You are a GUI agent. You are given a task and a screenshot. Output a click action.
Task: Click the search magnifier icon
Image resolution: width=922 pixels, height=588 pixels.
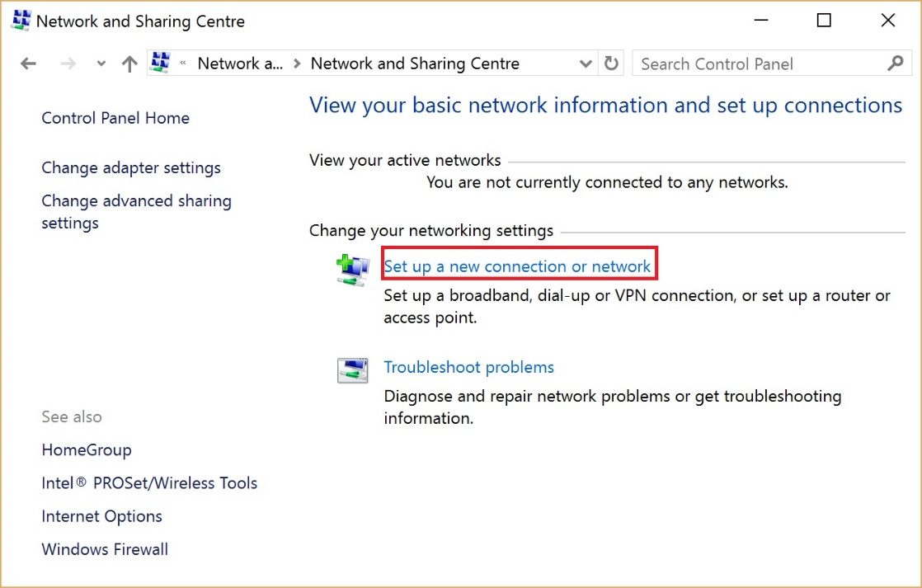tap(895, 63)
